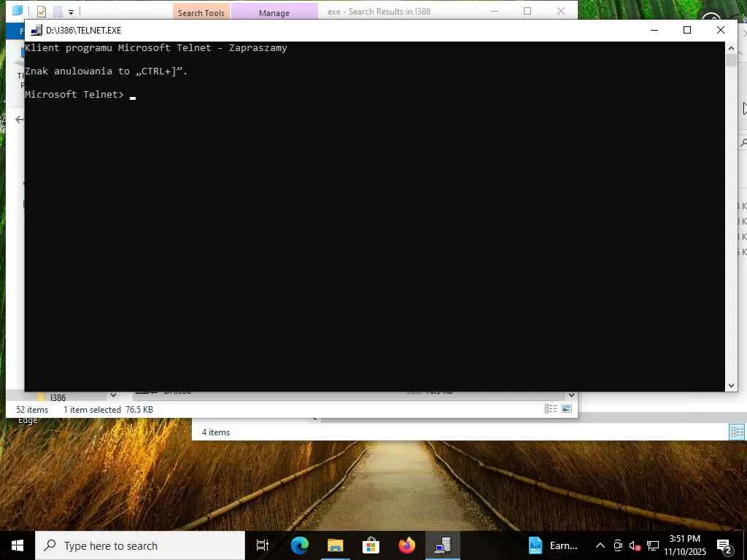Viewport: 747px width, 560px height.
Task: Click the 'Znak anulowania' escape character line
Action: pos(106,71)
